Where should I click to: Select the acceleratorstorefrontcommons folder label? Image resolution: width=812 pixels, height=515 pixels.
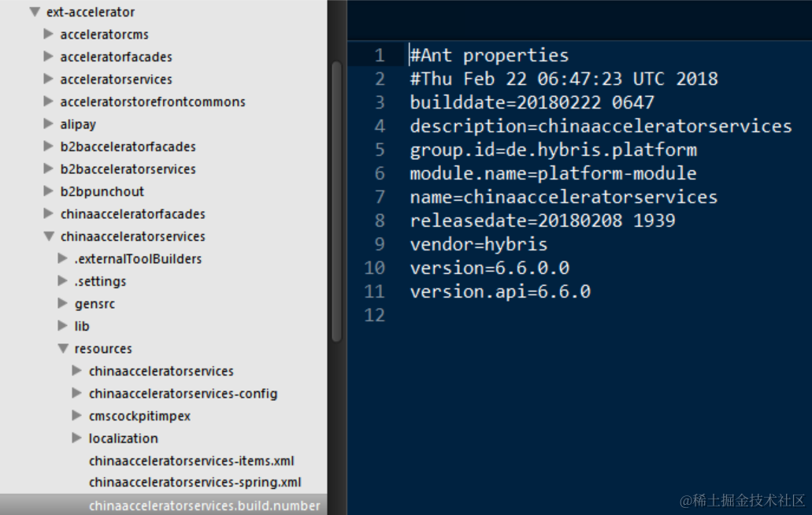coord(153,102)
